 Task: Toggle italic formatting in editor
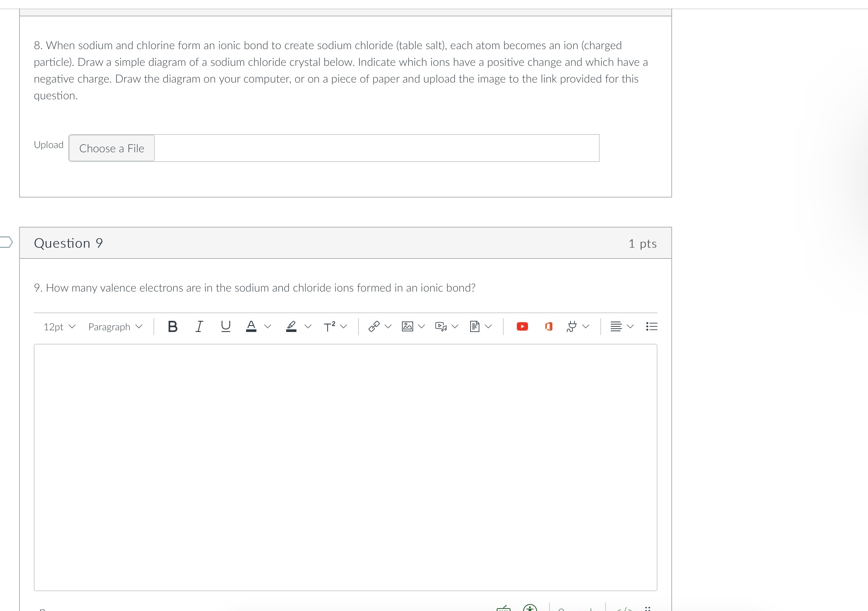199,326
